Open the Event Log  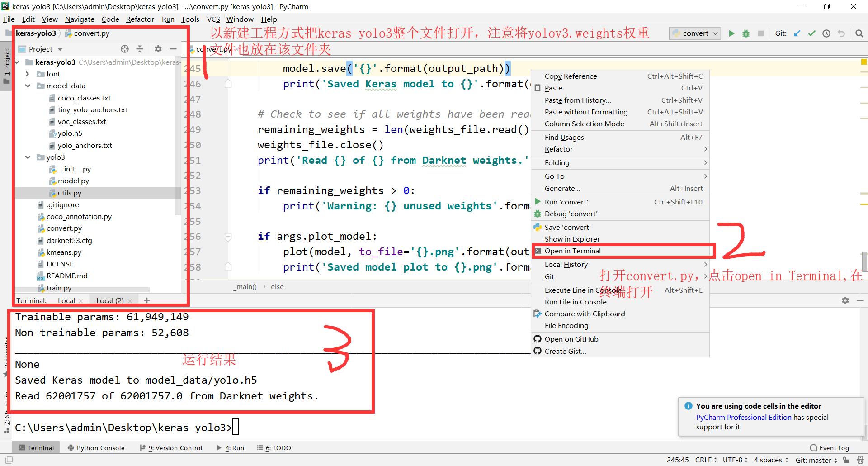click(x=829, y=448)
